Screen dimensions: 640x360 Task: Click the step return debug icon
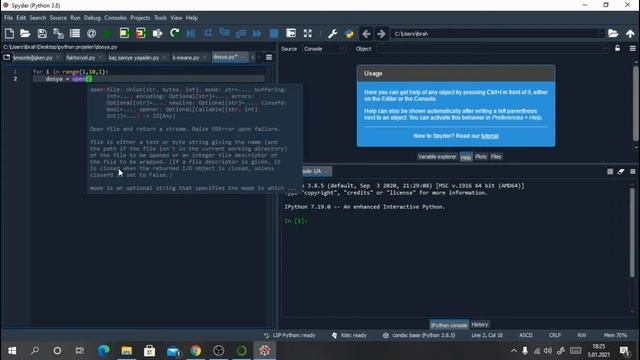(241, 33)
